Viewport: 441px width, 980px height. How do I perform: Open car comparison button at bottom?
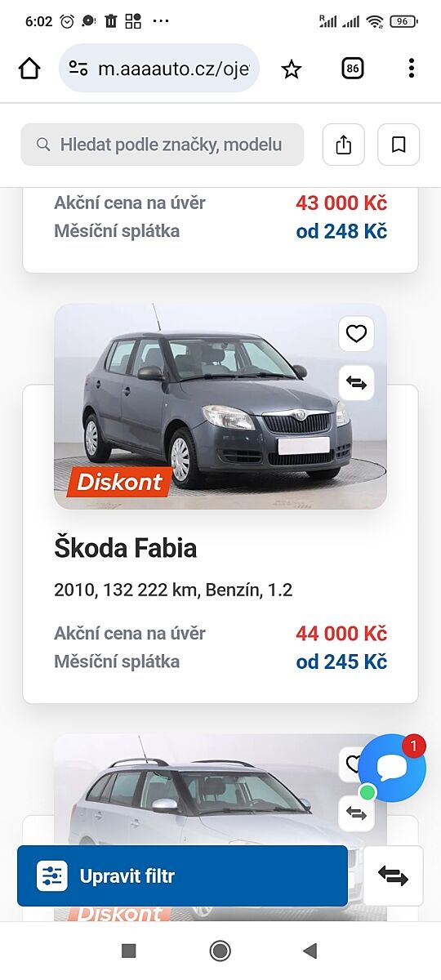tap(393, 876)
